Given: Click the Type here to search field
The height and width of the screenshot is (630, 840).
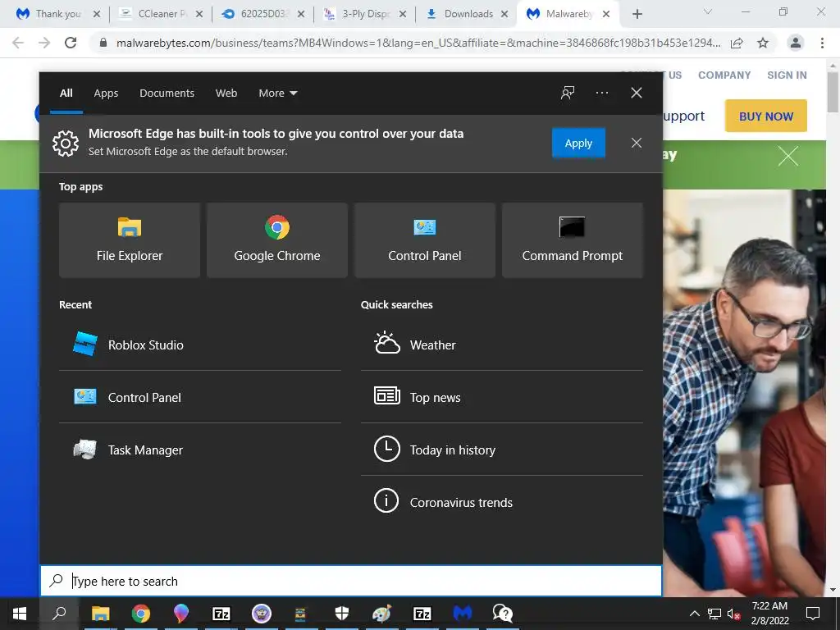Looking at the screenshot, I should 351,581.
